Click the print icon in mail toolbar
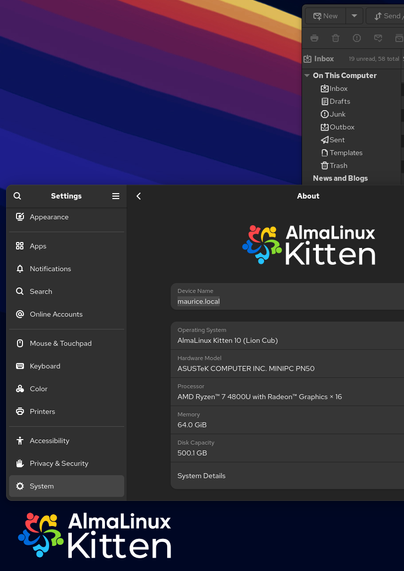This screenshot has width=404, height=571. pos(314,38)
